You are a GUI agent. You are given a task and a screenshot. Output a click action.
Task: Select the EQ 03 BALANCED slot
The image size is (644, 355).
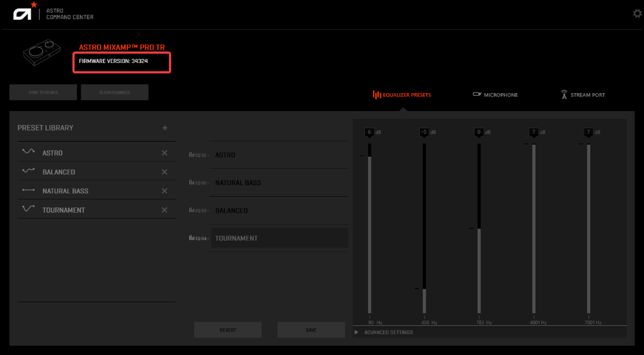(x=279, y=210)
